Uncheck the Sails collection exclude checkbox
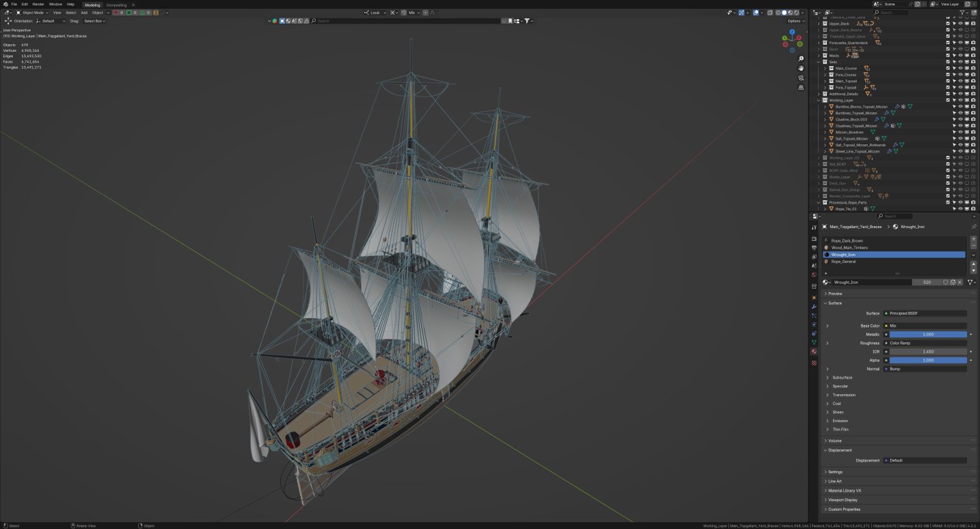 [947, 62]
